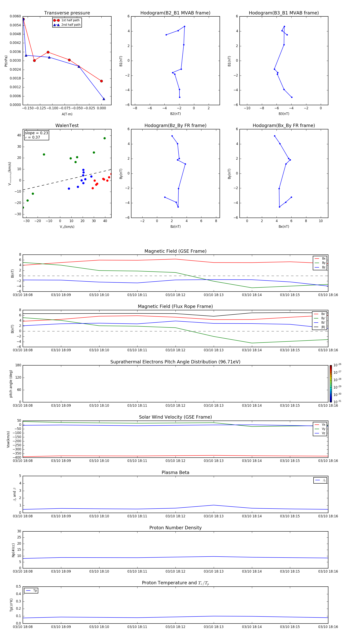
Task: Click the 'B3(nT)' x-axis label
Action: (284, 114)
